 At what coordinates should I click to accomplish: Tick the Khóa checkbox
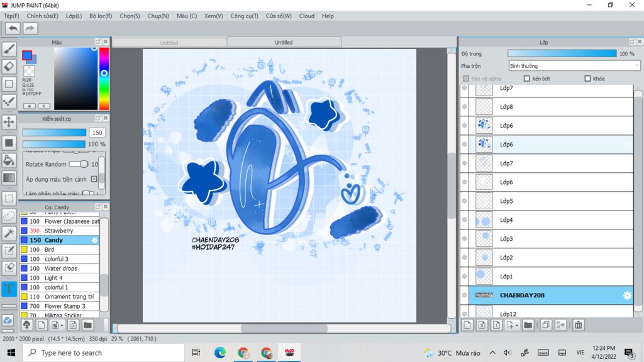coord(587,79)
